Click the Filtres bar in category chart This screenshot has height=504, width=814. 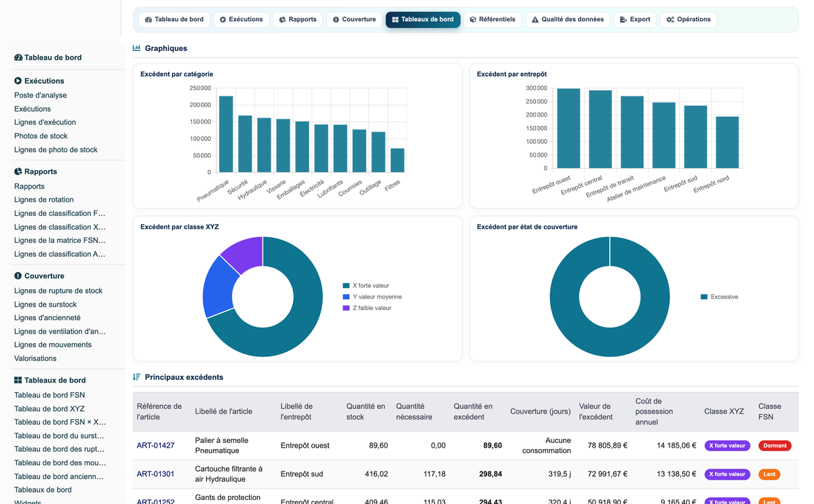[398, 160]
